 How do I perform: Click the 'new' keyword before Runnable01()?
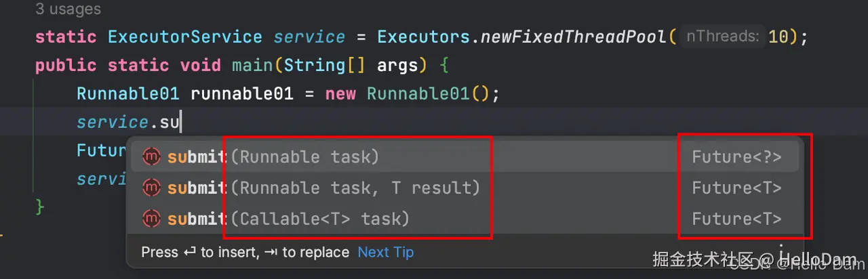click(x=340, y=93)
